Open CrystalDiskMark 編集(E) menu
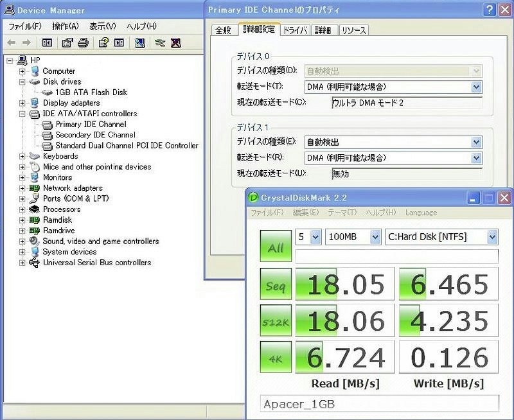This screenshot has height=420, width=514. (x=306, y=213)
